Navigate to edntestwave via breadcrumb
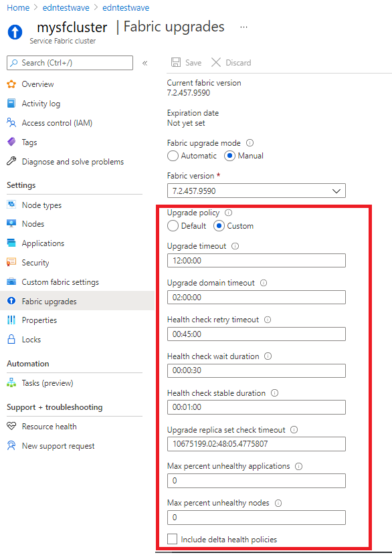Image resolution: width=392 pixels, height=557 pixels. [66, 8]
